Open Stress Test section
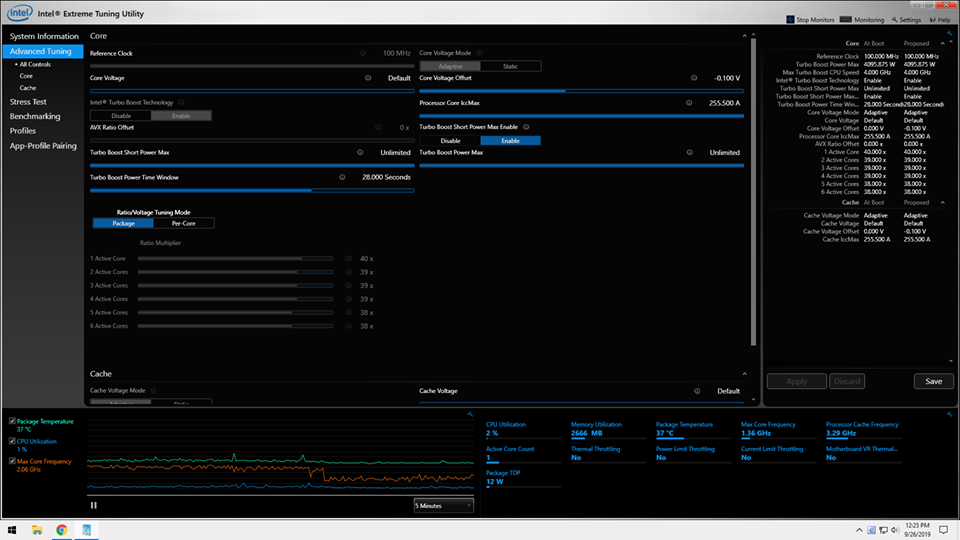Viewport: 960px width, 540px height. (x=28, y=102)
